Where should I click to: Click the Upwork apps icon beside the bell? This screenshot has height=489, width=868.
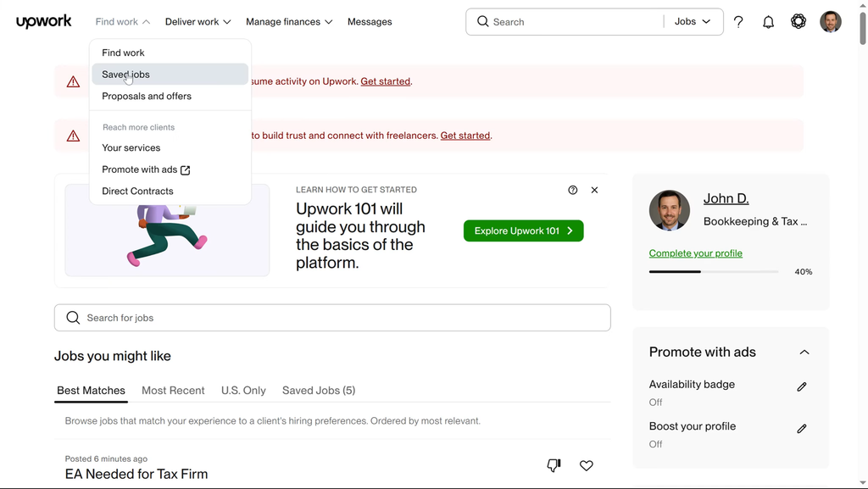[798, 22]
